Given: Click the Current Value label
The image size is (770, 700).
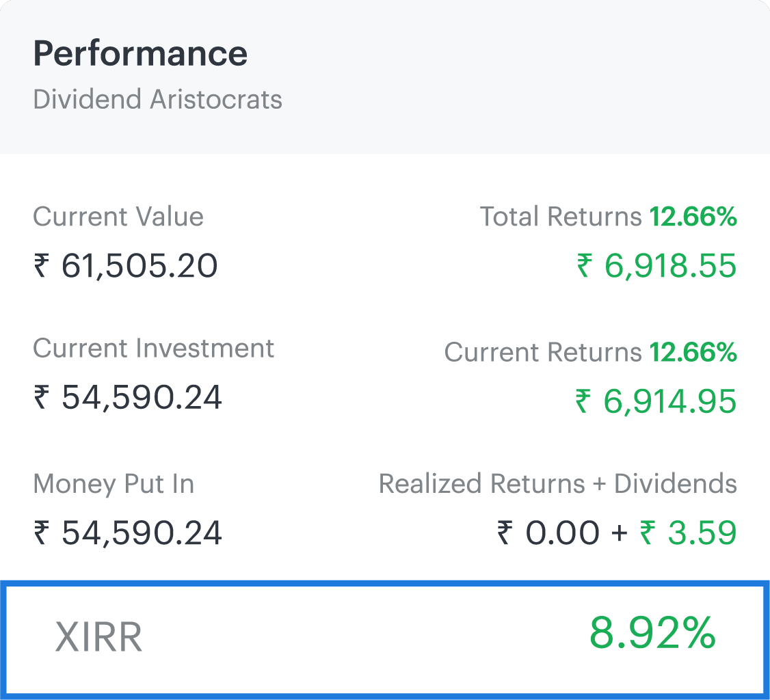Looking at the screenshot, I should pyautogui.click(x=118, y=217).
